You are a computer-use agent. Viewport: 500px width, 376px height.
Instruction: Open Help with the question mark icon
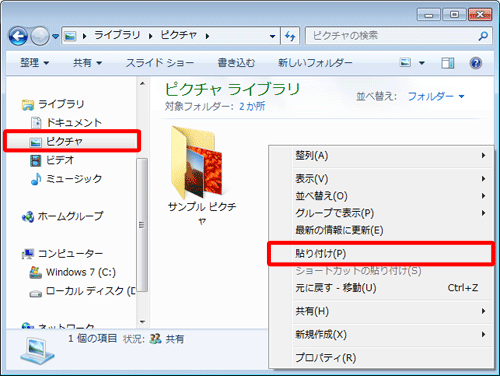(476, 63)
